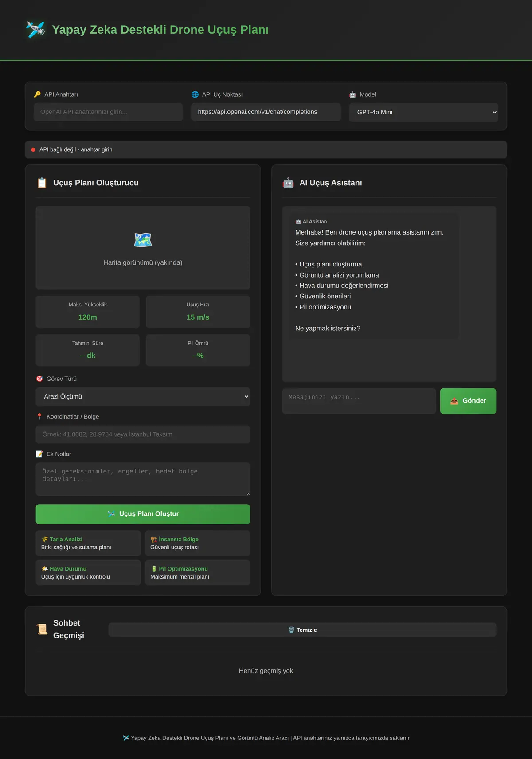Viewport: 532px width, 759px height.
Task: Clear chat history with Temizle button
Action: coord(302,630)
